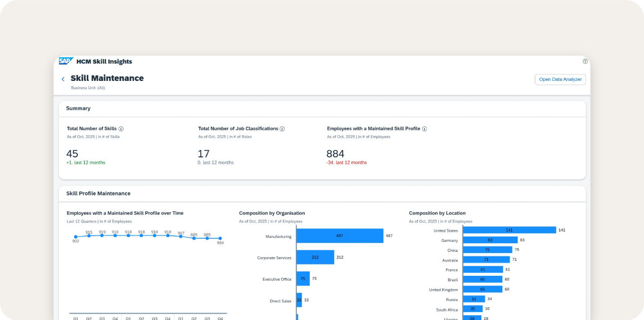Viewport: 644px width, 320px height.
Task: Click the Composition by Organisation chart title
Action: coord(272,213)
